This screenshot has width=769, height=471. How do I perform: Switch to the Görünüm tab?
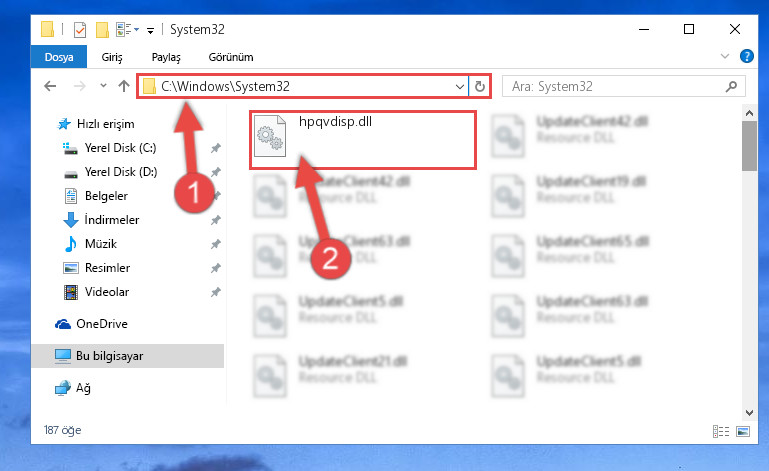tap(231, 57)
